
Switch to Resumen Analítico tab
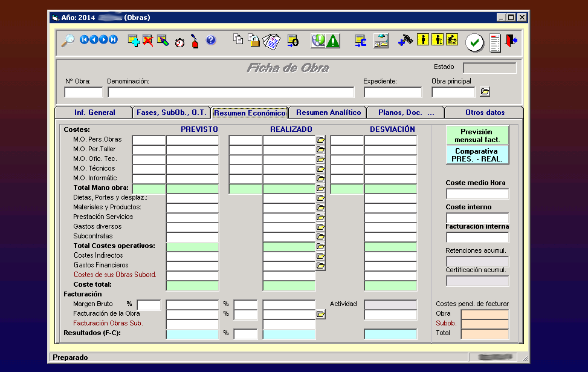click(328, 113)
